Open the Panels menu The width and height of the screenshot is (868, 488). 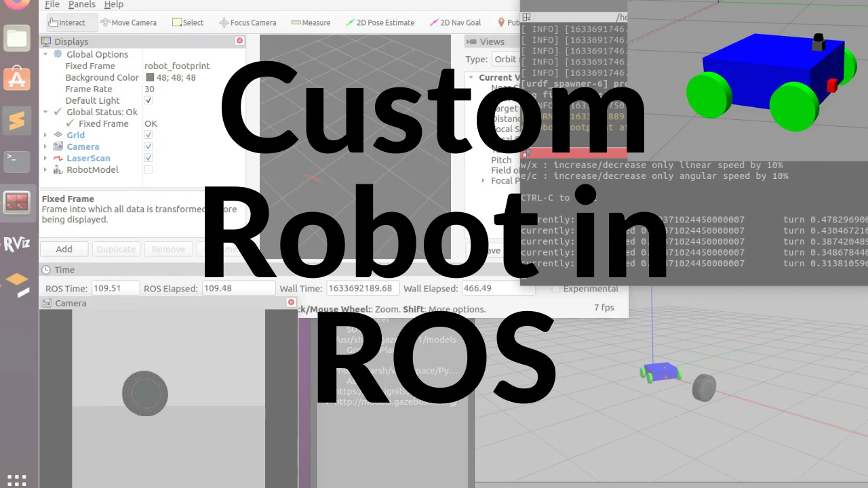82,5
